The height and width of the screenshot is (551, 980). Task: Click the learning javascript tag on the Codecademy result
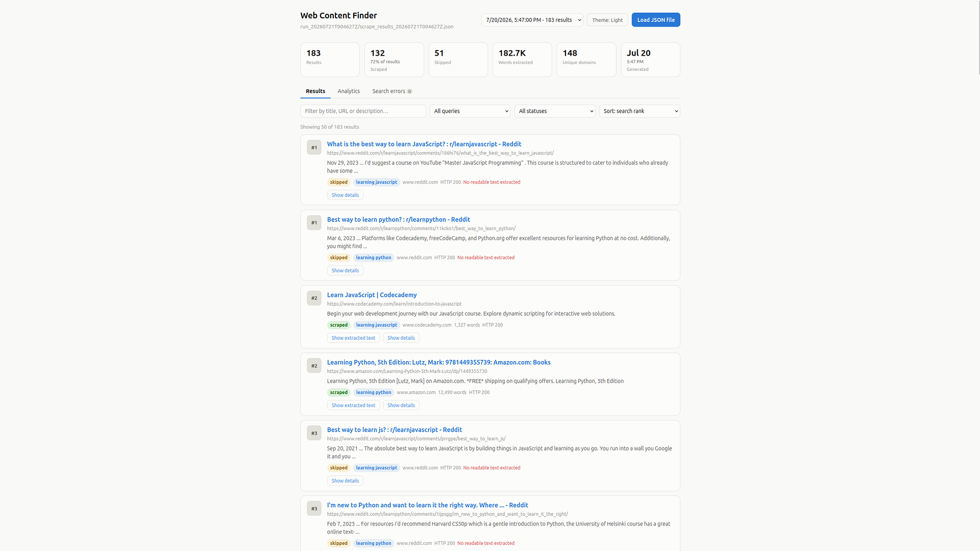[x=376, y=325]
